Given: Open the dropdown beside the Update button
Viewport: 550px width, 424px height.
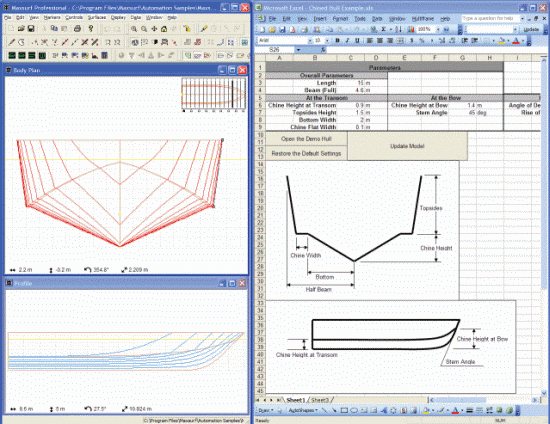Looking at the screenshot, I should click(515, 30).
